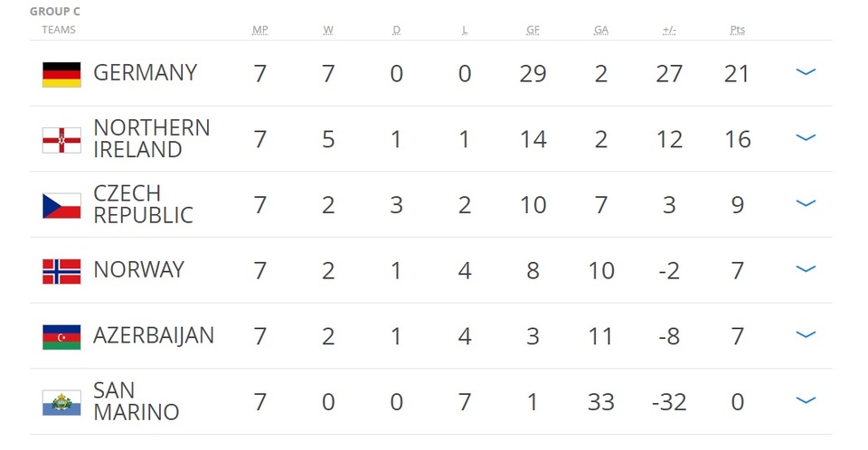
Task: Click the Norway flag icon
Action: 61,271
